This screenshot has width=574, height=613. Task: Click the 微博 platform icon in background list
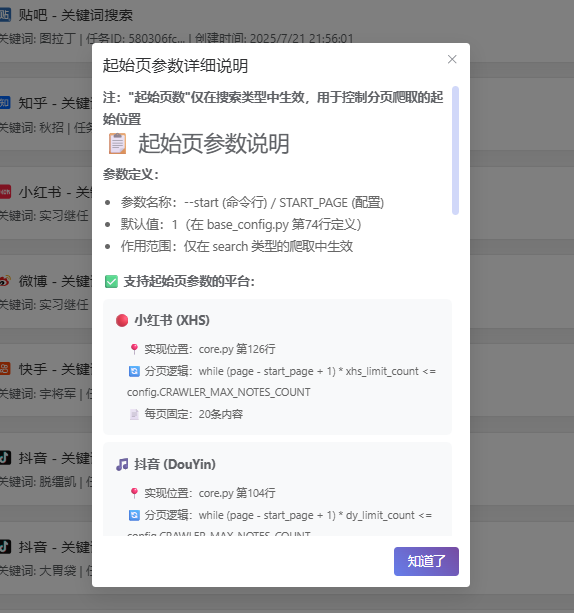click(x=5, y=281)
